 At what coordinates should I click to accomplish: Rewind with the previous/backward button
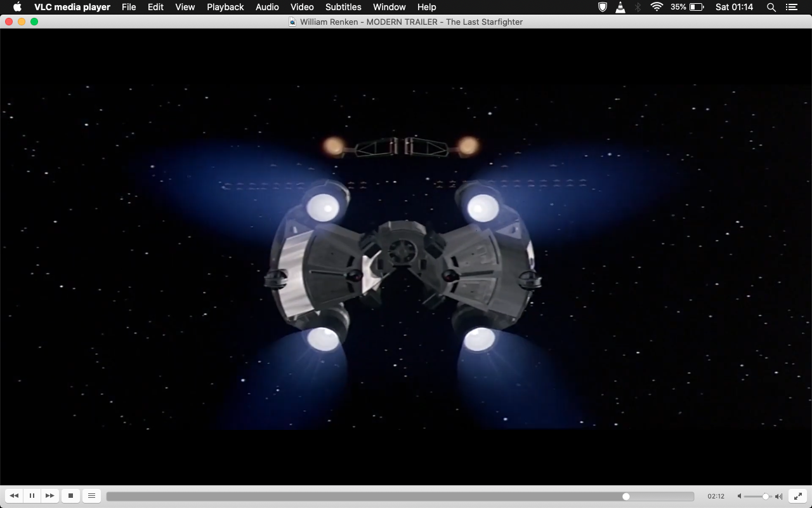coord(14,496)
